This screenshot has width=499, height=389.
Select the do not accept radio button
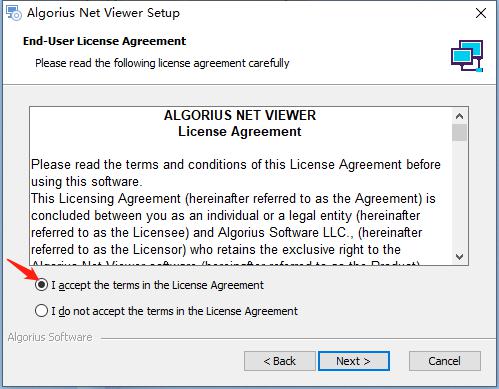coord(41,311)
